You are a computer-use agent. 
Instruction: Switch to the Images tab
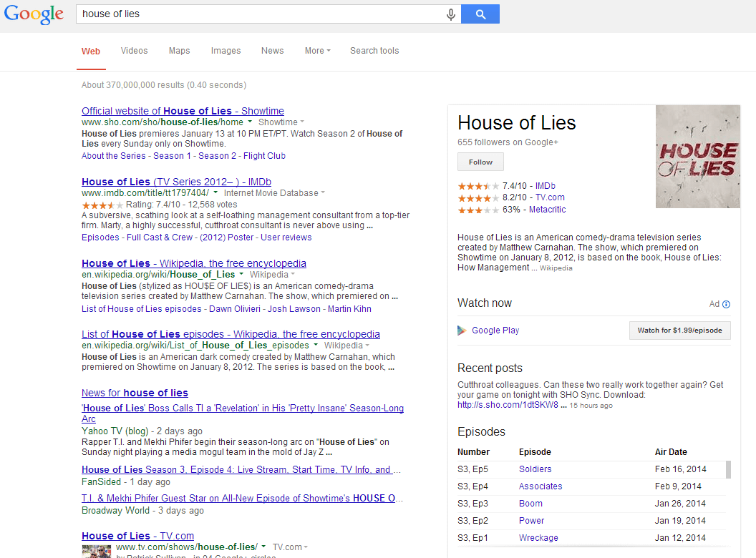226,51
